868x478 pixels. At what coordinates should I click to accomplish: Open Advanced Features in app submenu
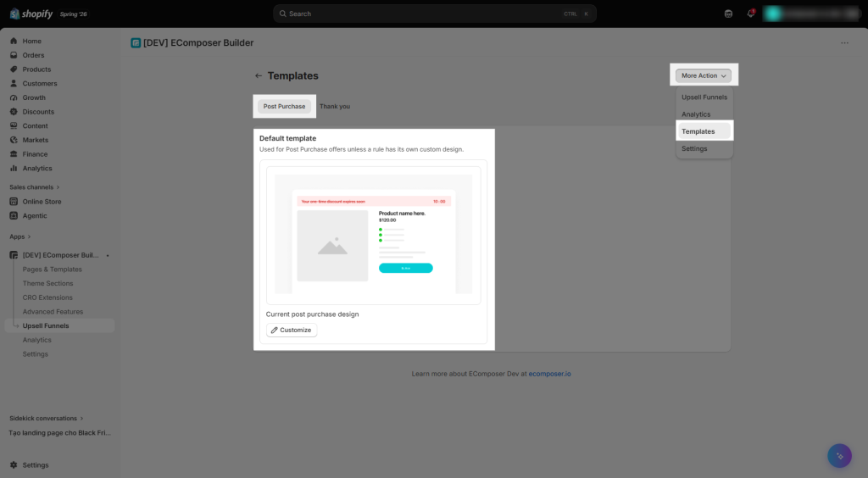pyautogui.click(x=53, y=312)
